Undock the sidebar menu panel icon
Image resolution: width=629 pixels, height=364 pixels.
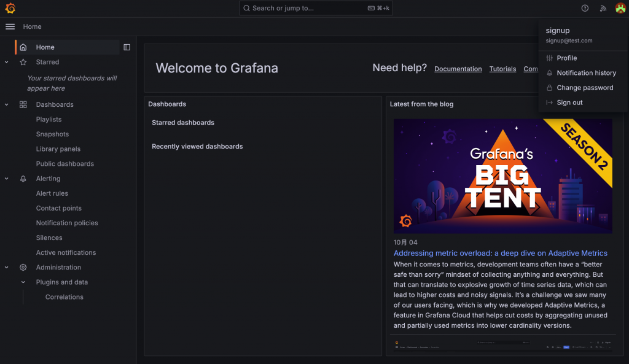127,47
